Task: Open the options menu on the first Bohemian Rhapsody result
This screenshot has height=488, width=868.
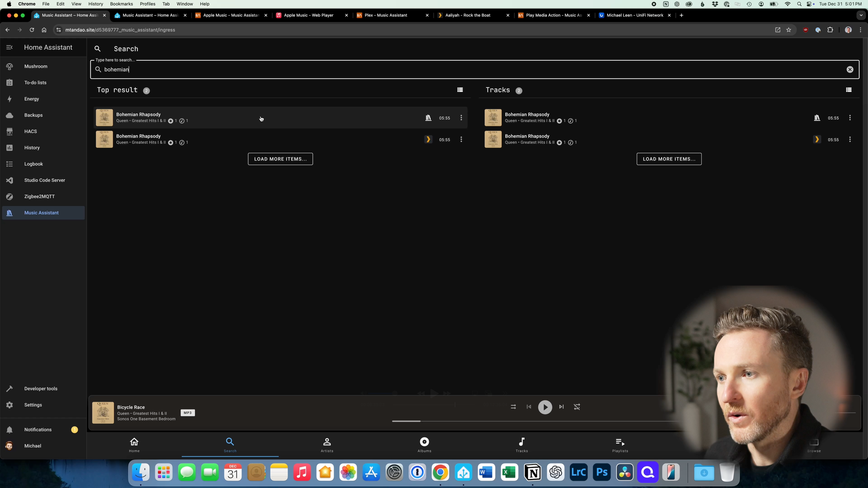Action: coord(461,117)
